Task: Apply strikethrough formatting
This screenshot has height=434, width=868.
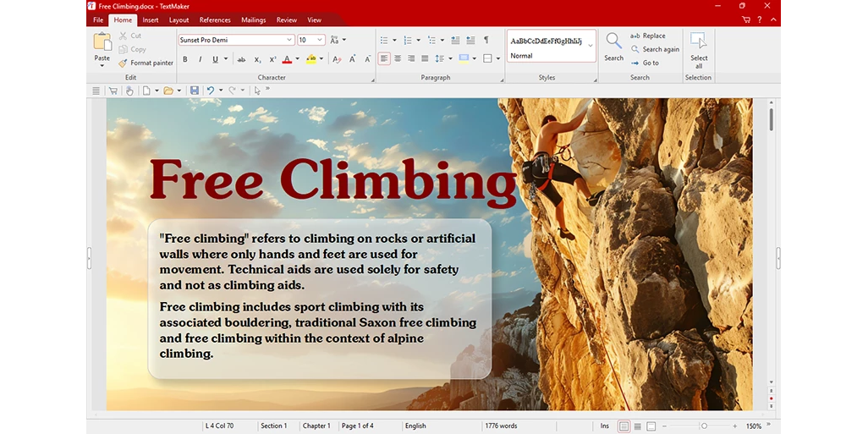Action: coord(241,59)
